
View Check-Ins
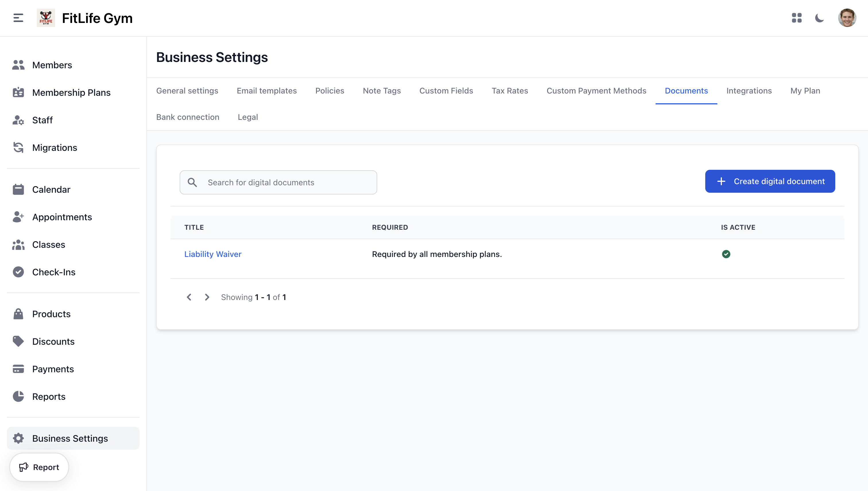[54, 272]
